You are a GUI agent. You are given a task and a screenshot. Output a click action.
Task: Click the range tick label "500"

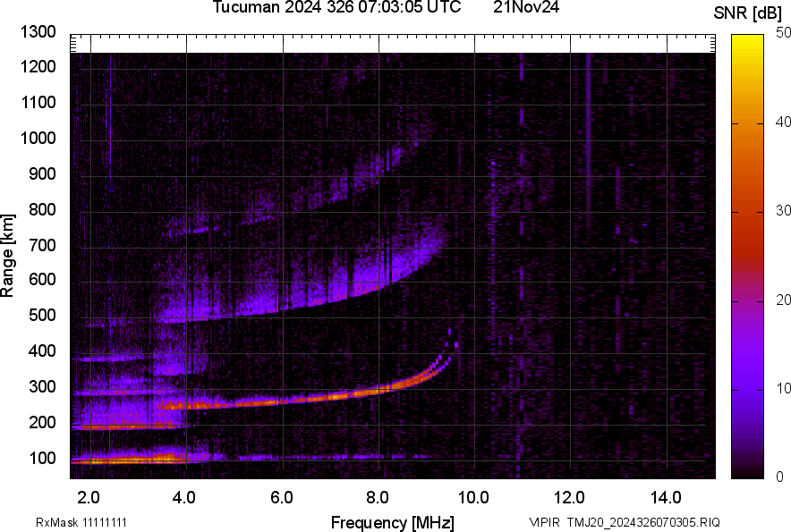[42, 315]
